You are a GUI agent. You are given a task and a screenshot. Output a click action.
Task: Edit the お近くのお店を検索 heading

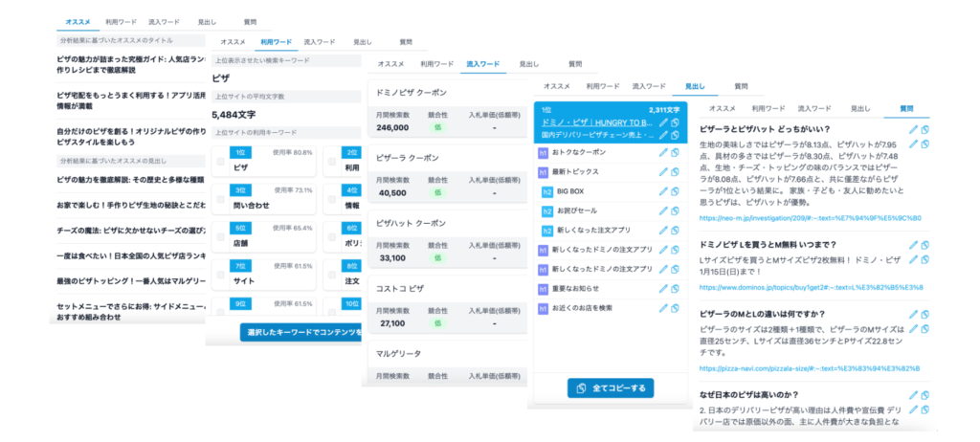(x=664, y=308)
